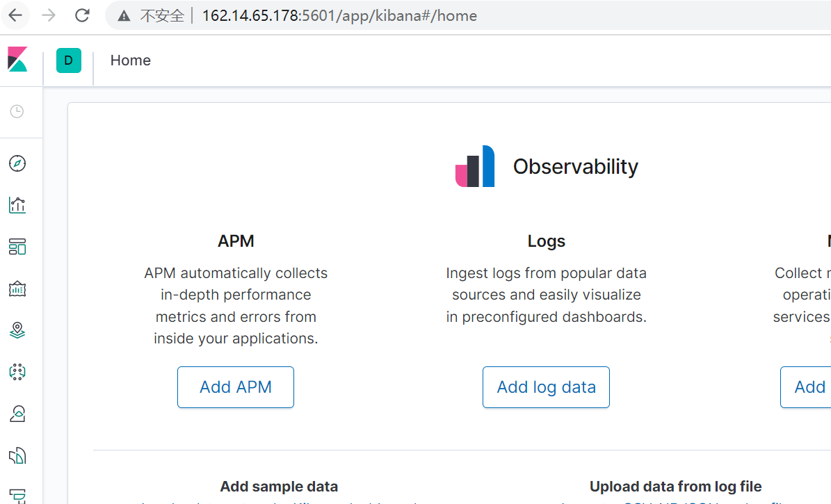The image size is (831, 504).
Task: Click the not-secure warning triangle icon
Action: [x=124, y=16]
